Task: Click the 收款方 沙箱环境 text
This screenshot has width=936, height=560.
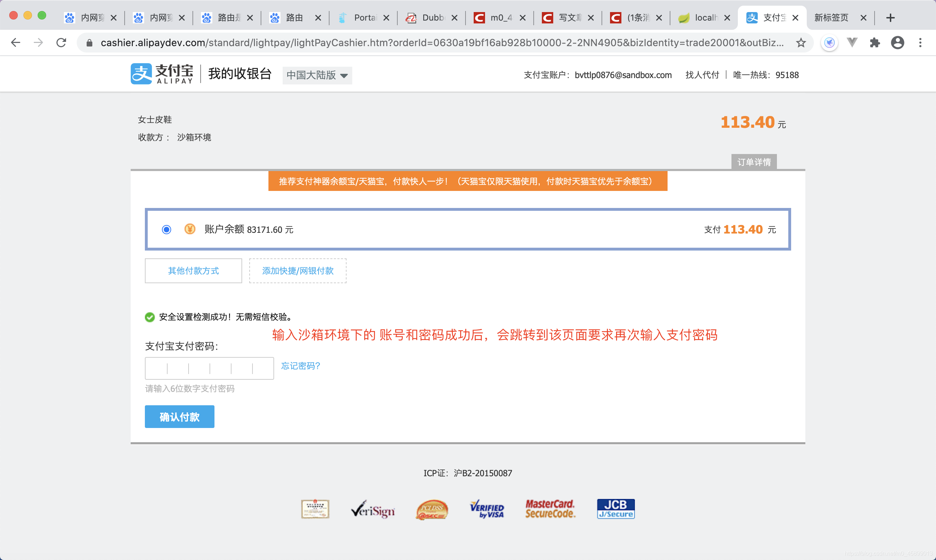Action: tap(174, 137)
